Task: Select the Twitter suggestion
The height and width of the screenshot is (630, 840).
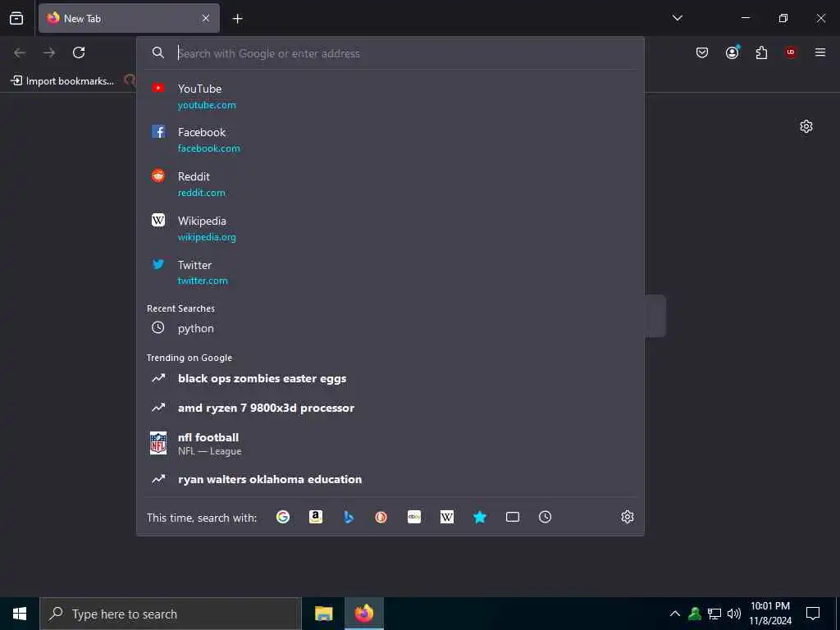Action: [x=390, y=272]
